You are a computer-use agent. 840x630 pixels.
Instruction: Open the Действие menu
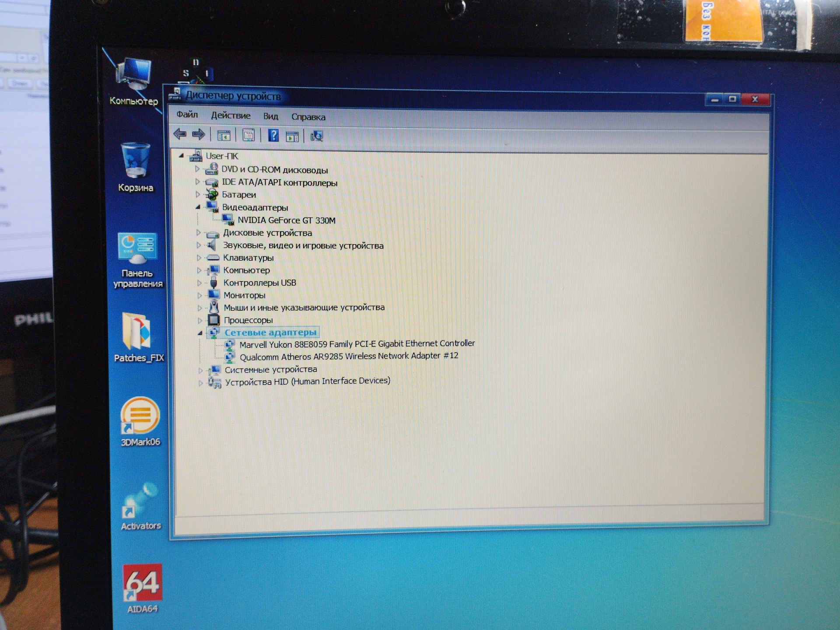(231, 115)
